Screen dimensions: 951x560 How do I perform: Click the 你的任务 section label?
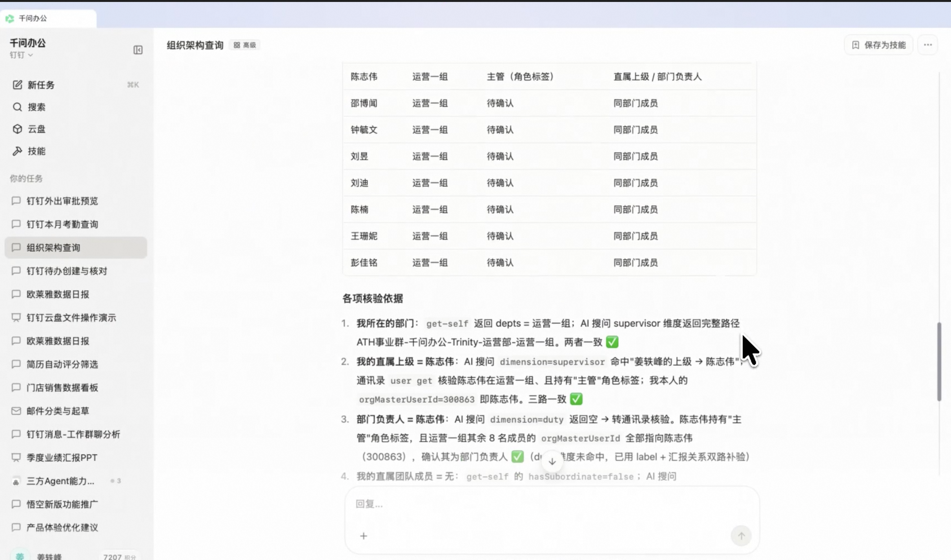click(x=26, y=179)
